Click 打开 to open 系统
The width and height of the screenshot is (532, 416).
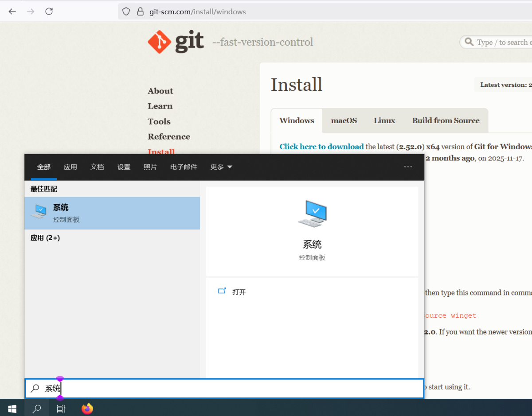(239, 292)
